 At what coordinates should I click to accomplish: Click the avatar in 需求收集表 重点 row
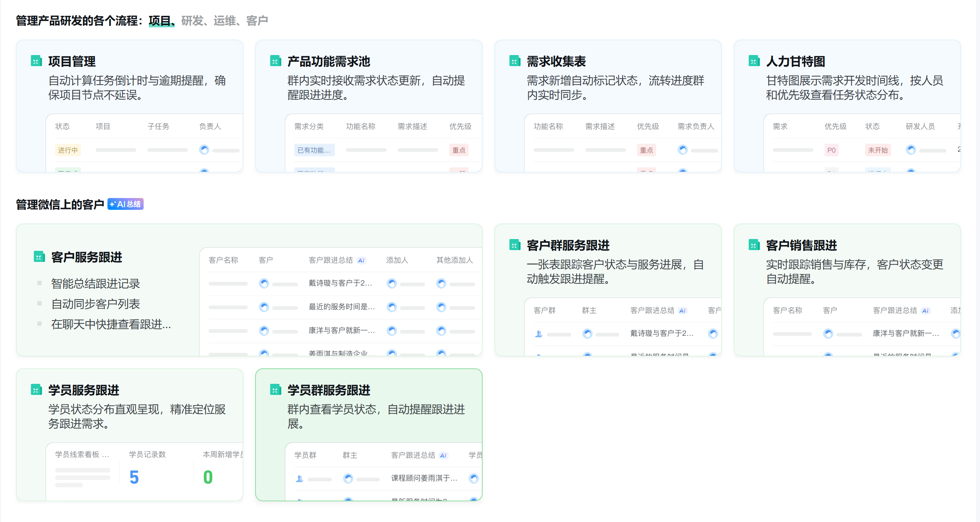click(x=682, y=150)
